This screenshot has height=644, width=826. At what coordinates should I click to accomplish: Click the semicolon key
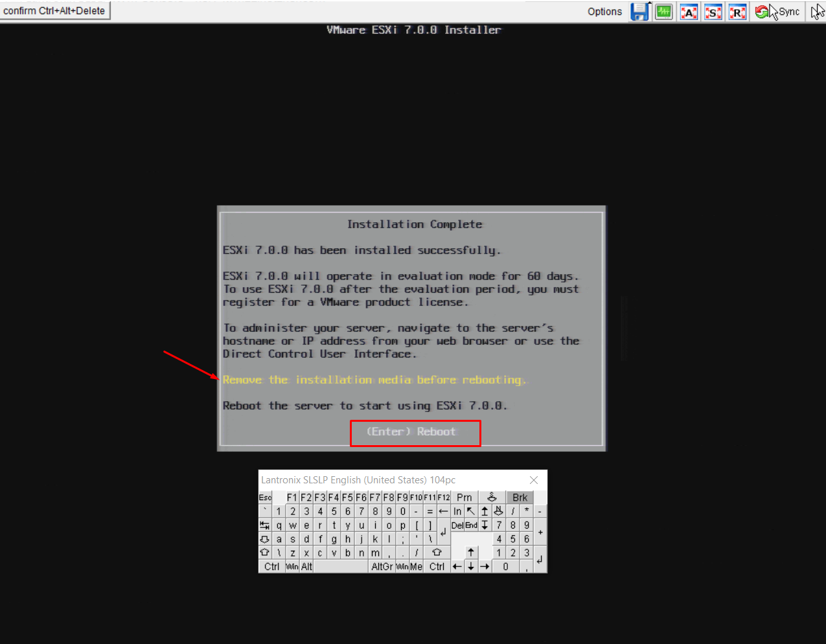coord(402,539)
